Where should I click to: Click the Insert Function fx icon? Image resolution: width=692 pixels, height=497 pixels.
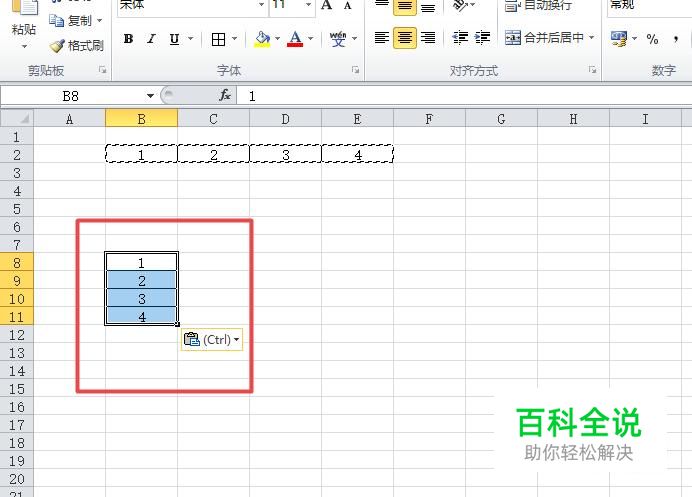225,95
